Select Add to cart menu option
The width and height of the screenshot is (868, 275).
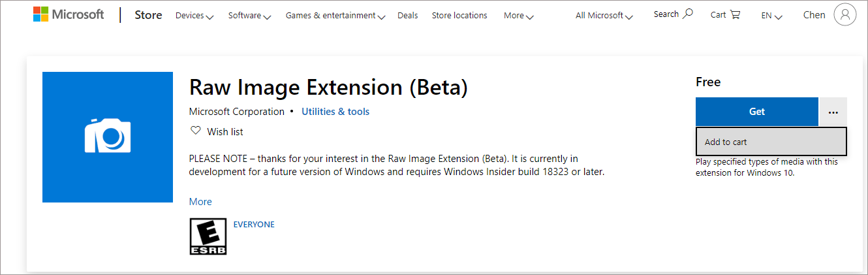click(x=771, y=142)
